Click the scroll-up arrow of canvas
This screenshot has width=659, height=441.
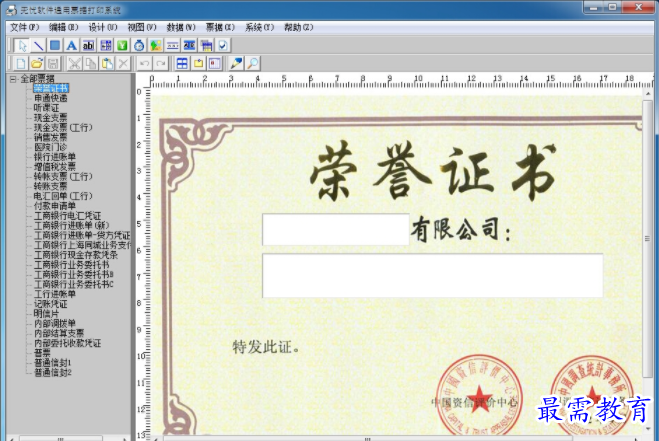(648, 93)
